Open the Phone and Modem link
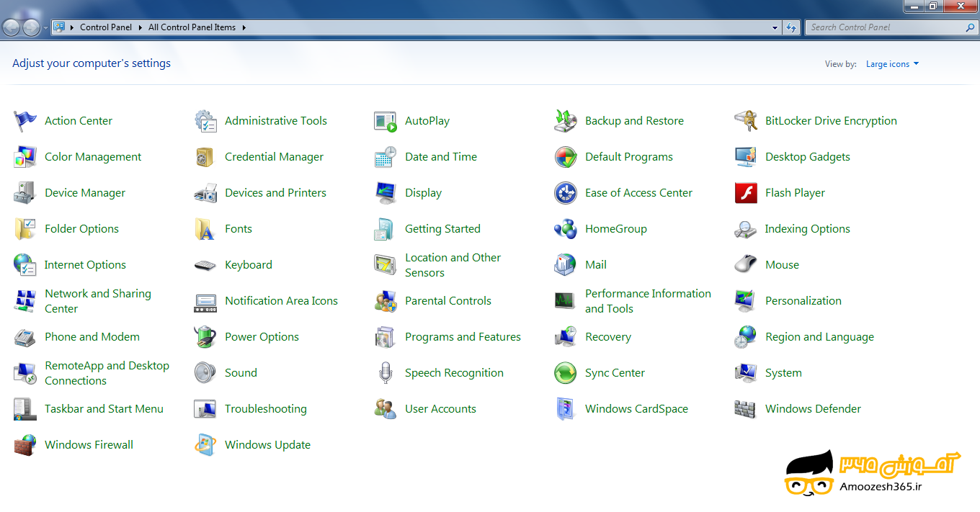Screen dimensions: 980x512 point(92,337)
